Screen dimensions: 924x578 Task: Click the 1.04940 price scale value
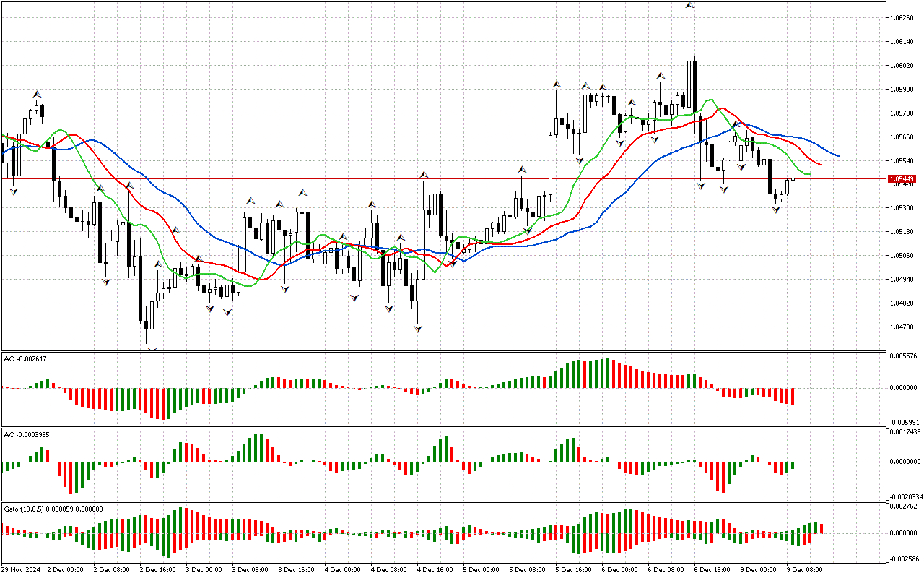tap(903, 280)
